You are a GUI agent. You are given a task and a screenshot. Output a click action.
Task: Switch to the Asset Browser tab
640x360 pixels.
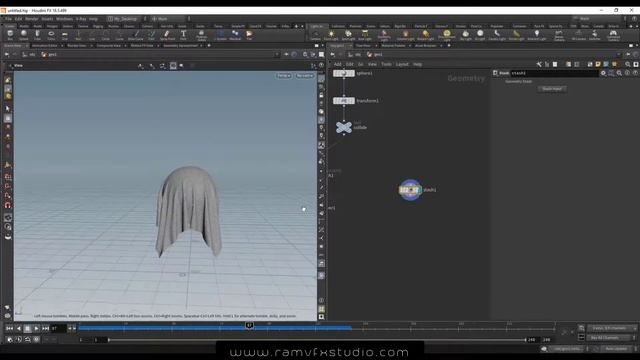click(x=426, y=46)
